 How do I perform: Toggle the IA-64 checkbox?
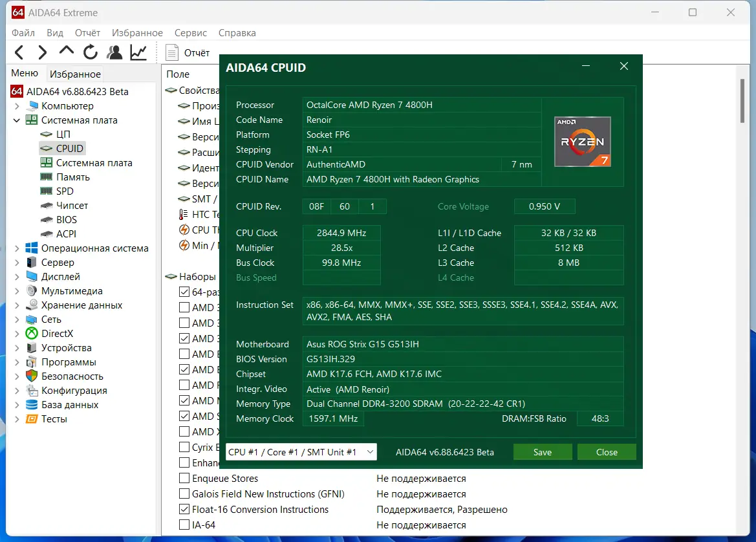click(x=184, y=525)
